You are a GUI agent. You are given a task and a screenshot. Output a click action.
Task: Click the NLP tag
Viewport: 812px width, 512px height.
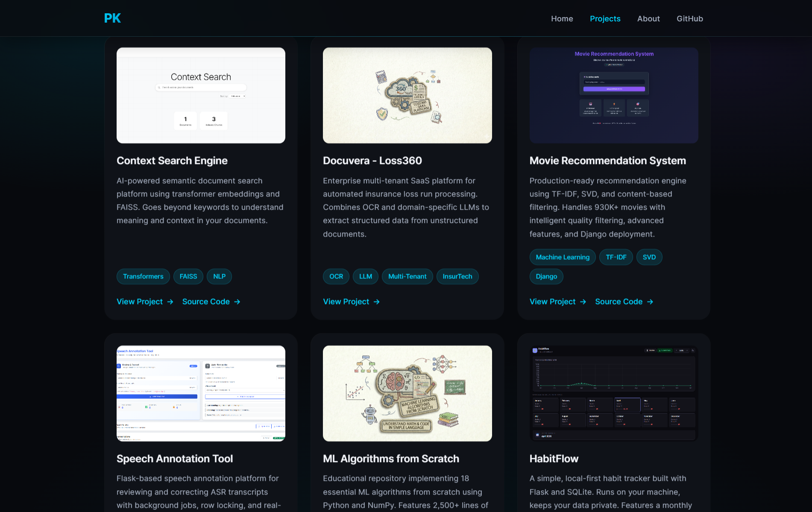click(x=220, y=276)
